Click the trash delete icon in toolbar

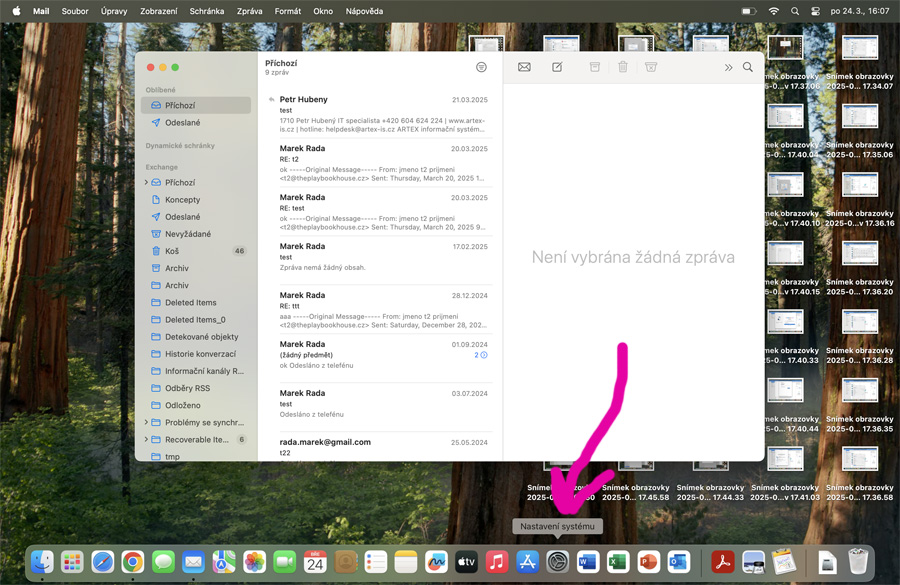pyautogui.click(x=623, y=67)
